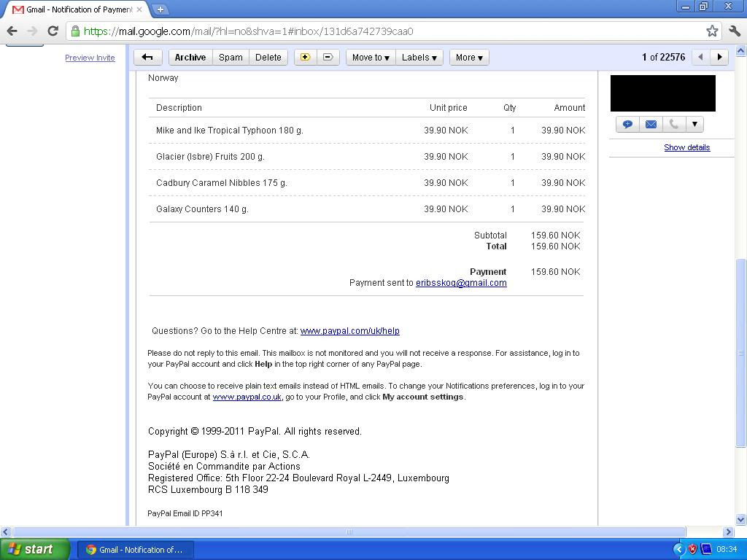Viewport: 747px width, 560px height.
Task: Click the '1 of 22576' message counter
Action: (663, 57)
